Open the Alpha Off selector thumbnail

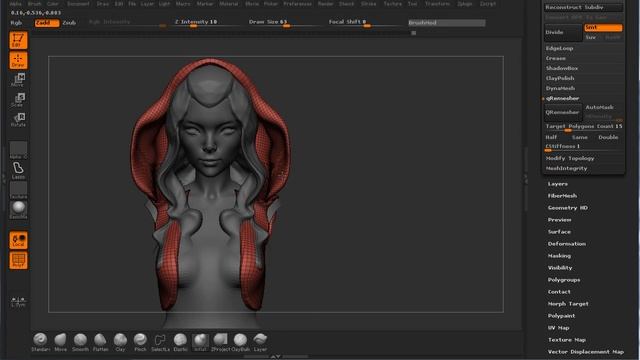point(18,150)
